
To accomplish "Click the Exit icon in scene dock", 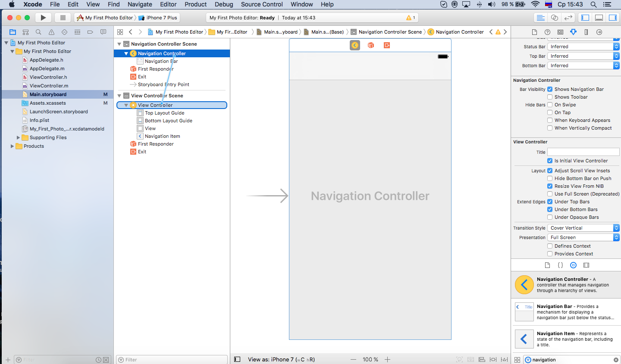I will click(x=387, y=45).
